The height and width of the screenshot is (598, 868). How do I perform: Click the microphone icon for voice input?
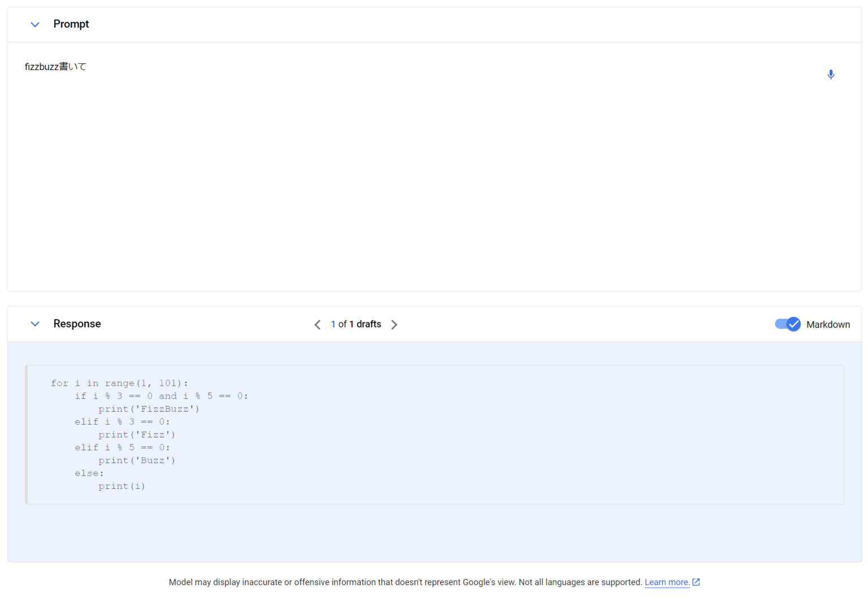point(831,74)
